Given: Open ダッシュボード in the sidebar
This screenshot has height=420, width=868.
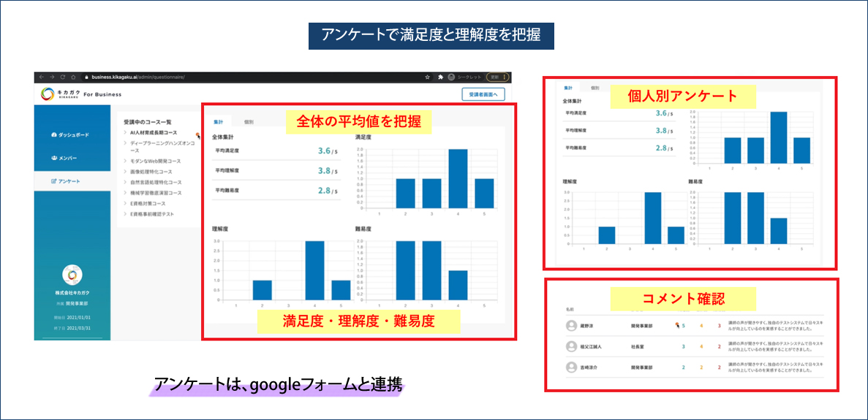Looking at the screenshot, I should (69, 135).
